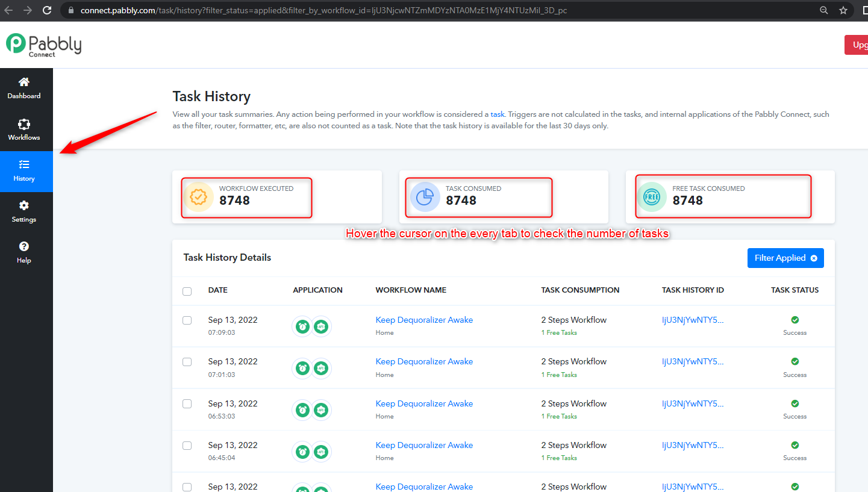The width and height of the screenshot is (868, 492).
Task: Click the APPLICATION column header
Action: [317, 290]
